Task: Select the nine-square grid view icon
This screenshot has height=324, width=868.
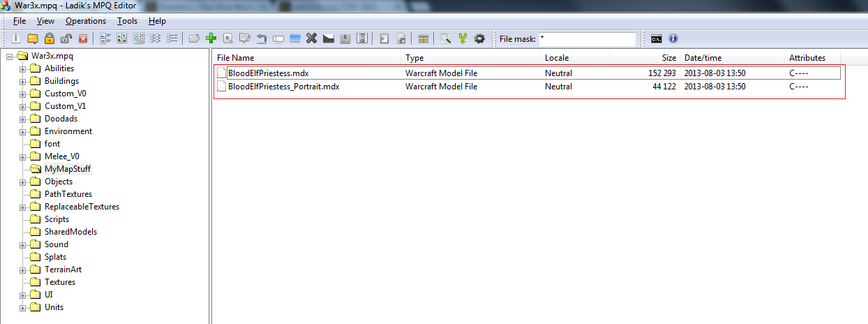Action: [139, 38]
